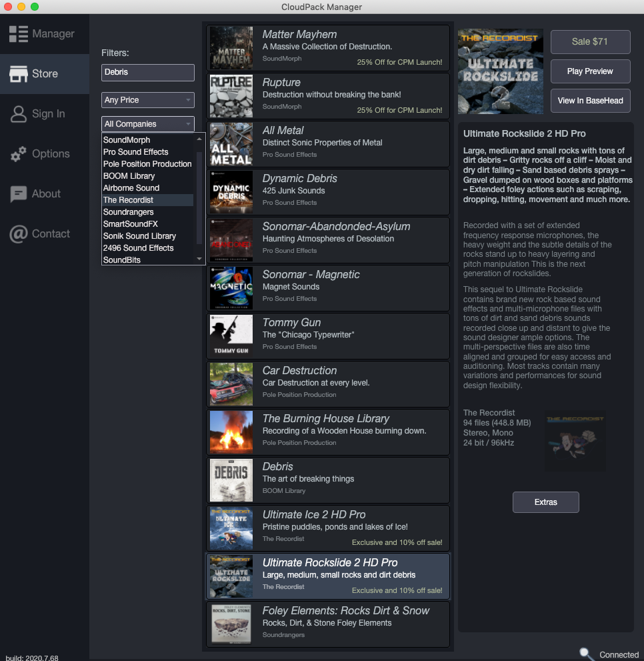Click The Recordist logo in details panel
Screen dimensions: 644x661
pyautogui.click(x=575, y=441)
